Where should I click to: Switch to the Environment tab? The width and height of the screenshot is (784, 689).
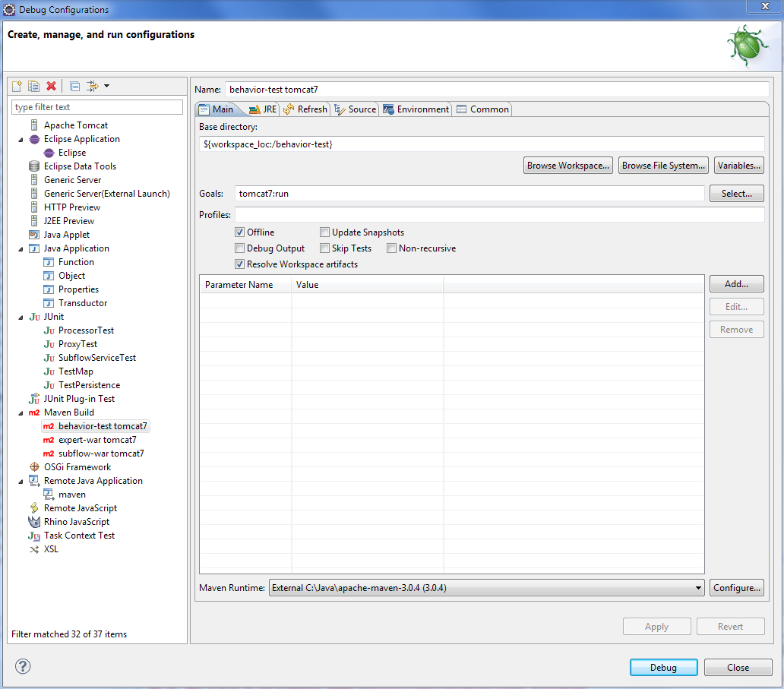[416, 109]
